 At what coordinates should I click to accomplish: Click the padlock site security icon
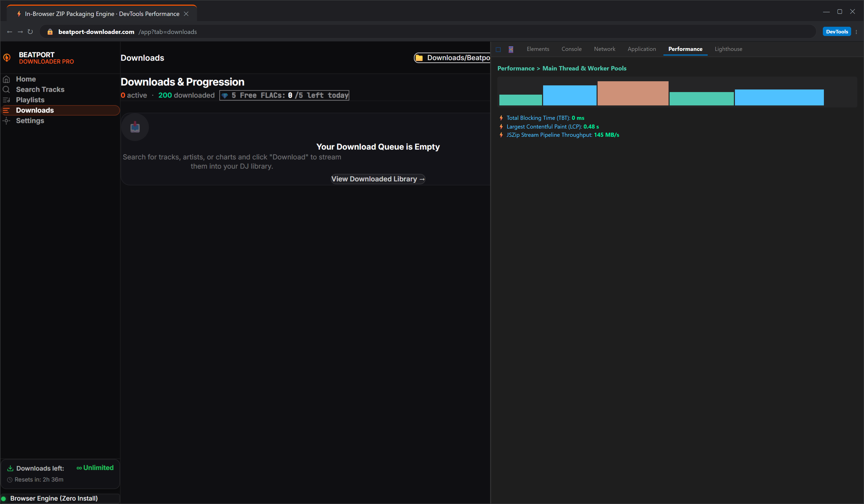[50, 32]
